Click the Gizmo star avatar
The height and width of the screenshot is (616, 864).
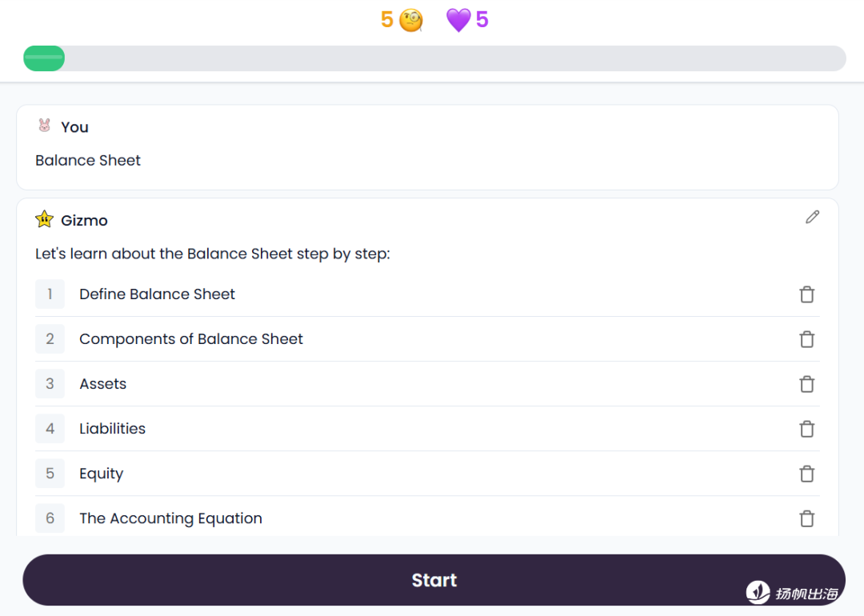pyautogui.click(x=44, y=219)
